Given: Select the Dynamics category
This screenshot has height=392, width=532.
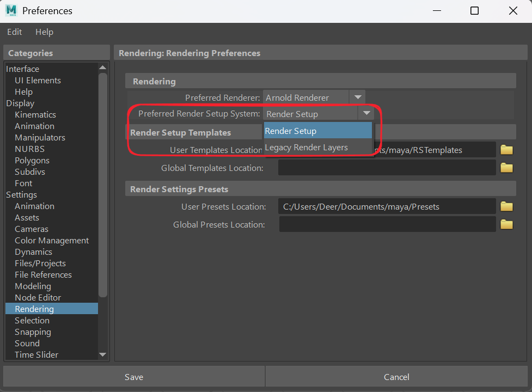Looking at the screenshot, I should click(x=33, y=252).
